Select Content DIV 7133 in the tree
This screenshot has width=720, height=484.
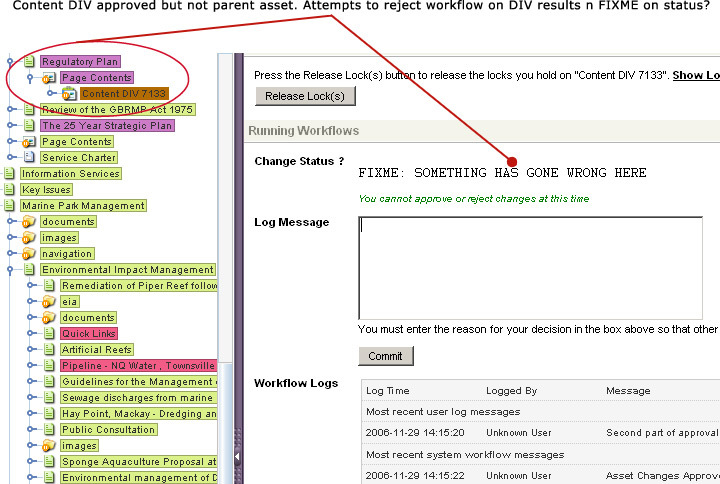[x=124, y=94]
